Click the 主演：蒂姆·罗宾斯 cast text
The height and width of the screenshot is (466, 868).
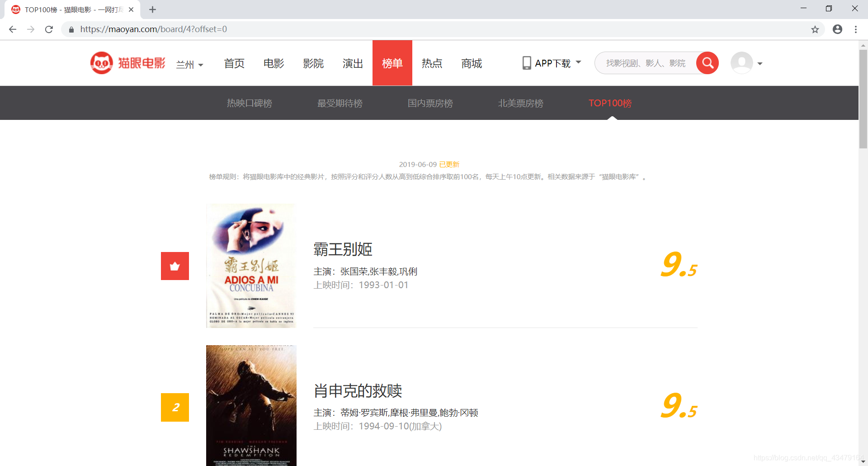tap(396, 413)
